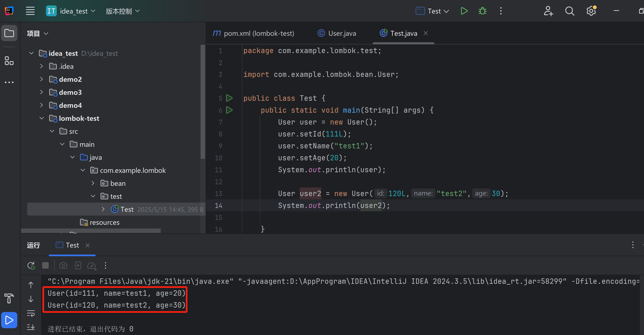The image size is (644, 335).
Task: Toggle the Project tool window folder button
Action: 9,33
